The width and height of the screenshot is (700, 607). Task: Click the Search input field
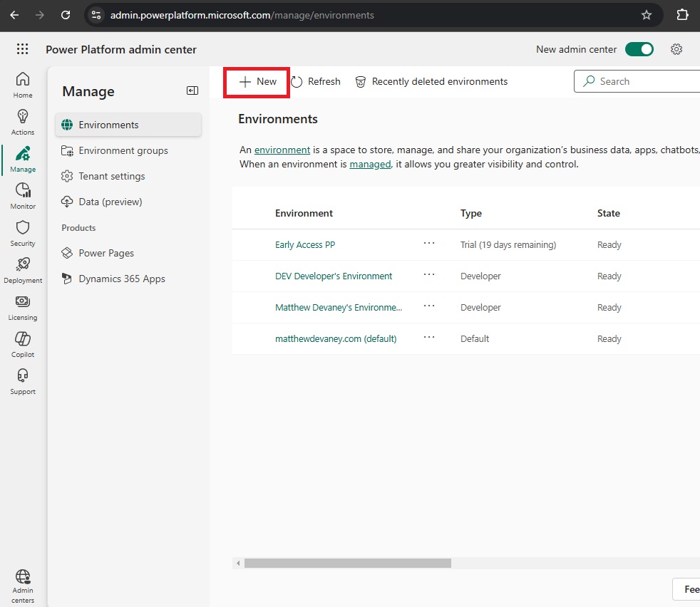point(638,81)
